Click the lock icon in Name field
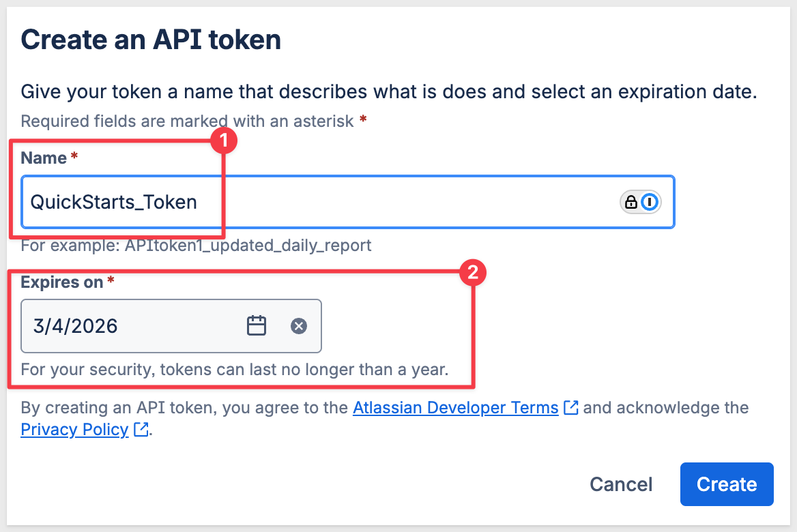797x532 pixels. (631, 202)
